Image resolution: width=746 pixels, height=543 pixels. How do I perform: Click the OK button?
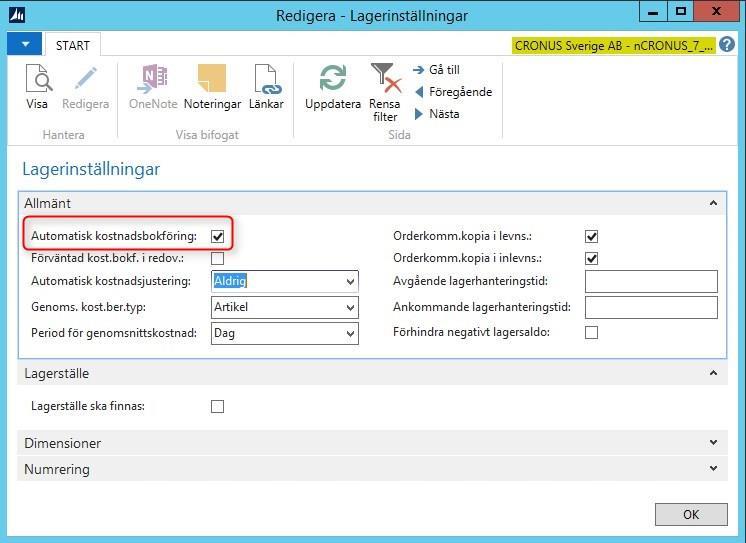[691, 514]
